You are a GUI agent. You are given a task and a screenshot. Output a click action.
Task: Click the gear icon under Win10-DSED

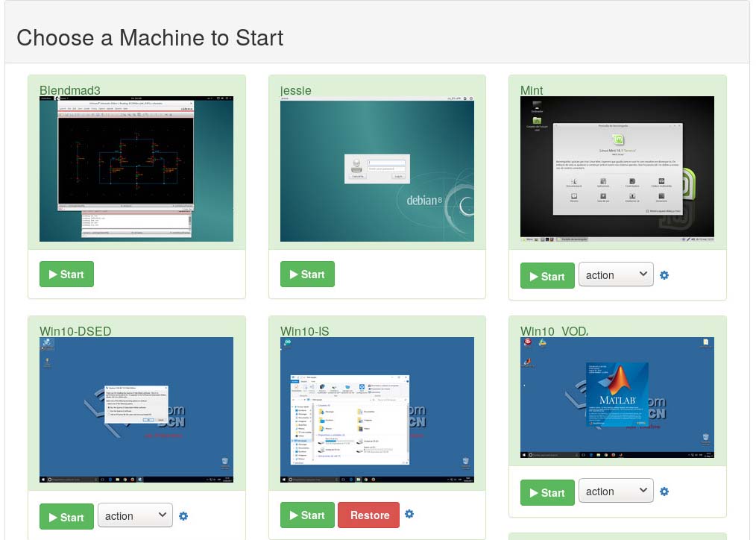pyautogui.click(x=183, y=515)
